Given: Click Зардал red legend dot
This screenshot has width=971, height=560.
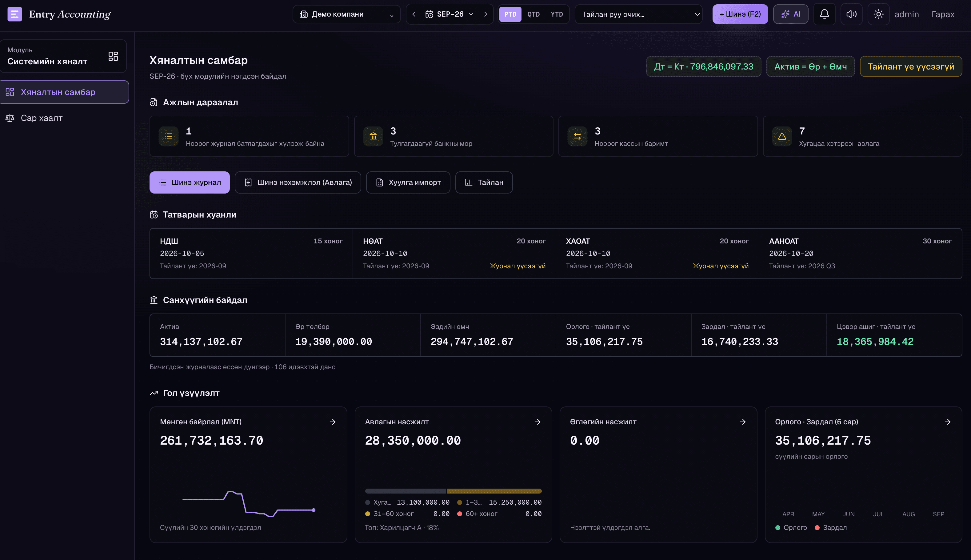Looking at the screenshot, I should point(817,528).
